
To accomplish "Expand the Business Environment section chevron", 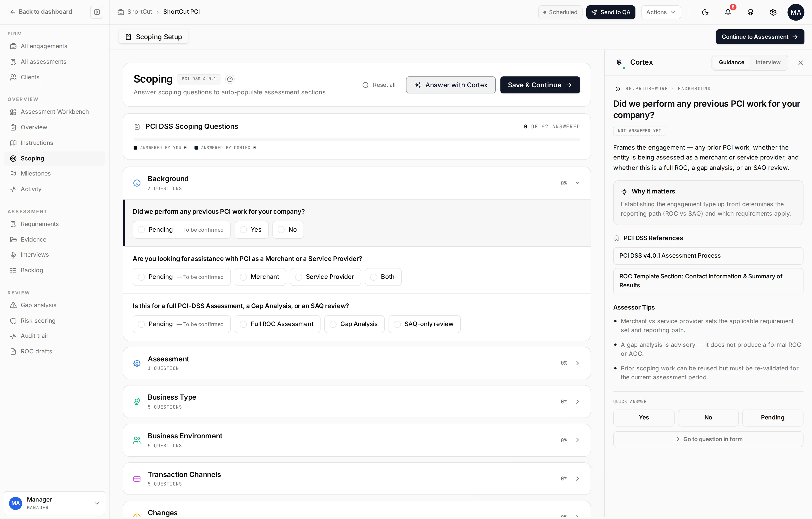I will pyautogui.click(x=577, y=440).
